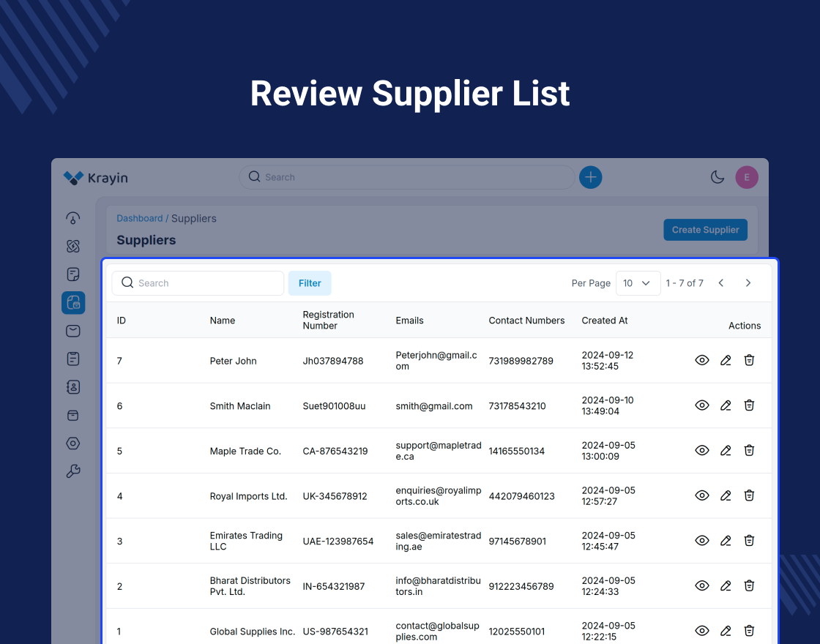Click registration number Suet901008uu
The width and height of the screenshot is (820, 644).
(334, 406)
